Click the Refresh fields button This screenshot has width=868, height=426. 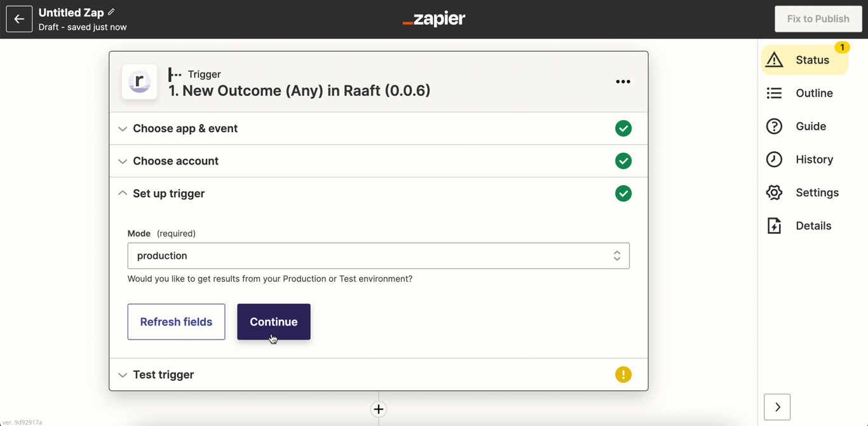[176, 322]
